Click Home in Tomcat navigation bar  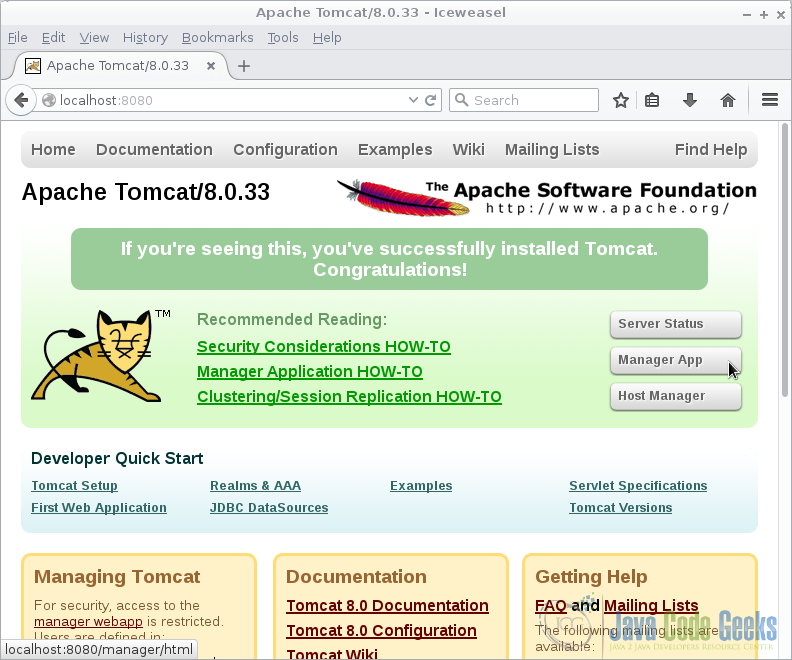pos(53,149)
